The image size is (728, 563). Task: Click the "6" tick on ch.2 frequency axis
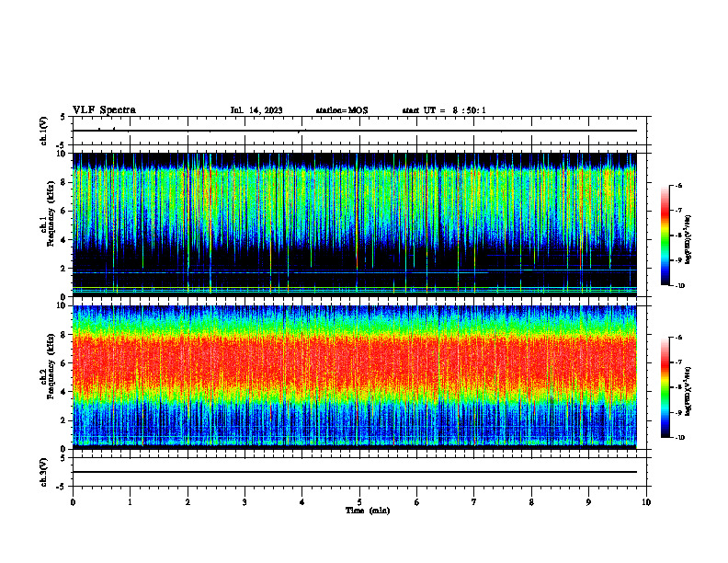click(64, 363)
